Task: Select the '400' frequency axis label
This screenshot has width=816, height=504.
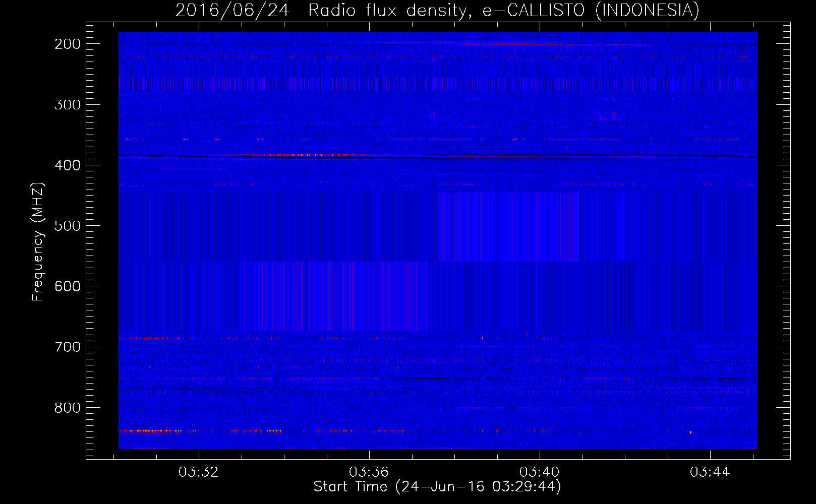Action: (67, 165)
